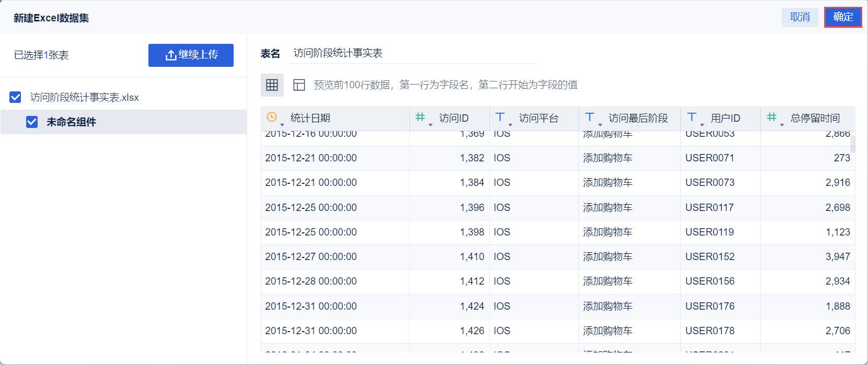Click 继续上传 to upload another file

[191, 55]
